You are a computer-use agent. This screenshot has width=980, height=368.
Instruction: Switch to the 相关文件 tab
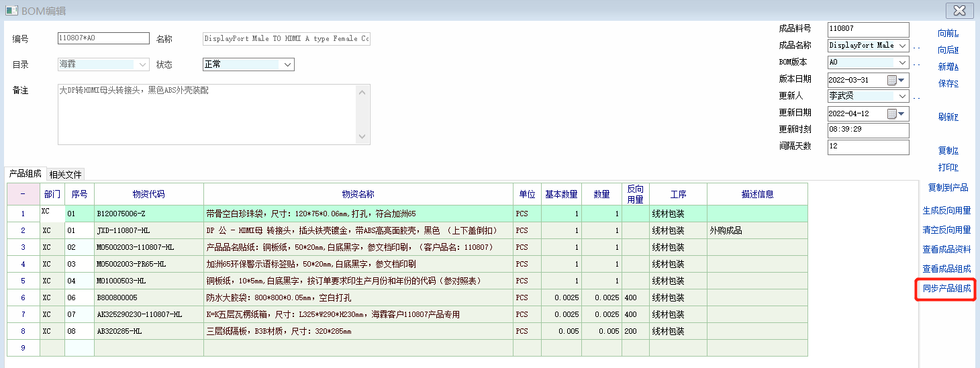65,175
